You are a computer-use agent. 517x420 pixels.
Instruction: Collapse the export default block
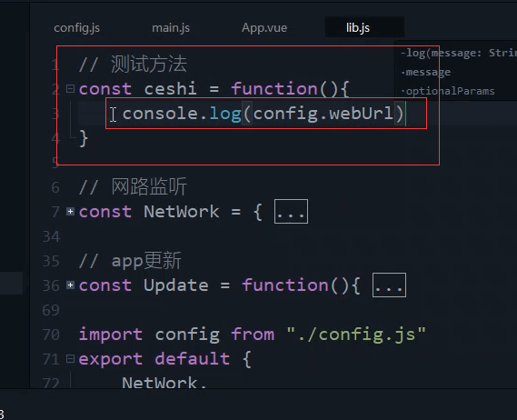click(70, 358)
